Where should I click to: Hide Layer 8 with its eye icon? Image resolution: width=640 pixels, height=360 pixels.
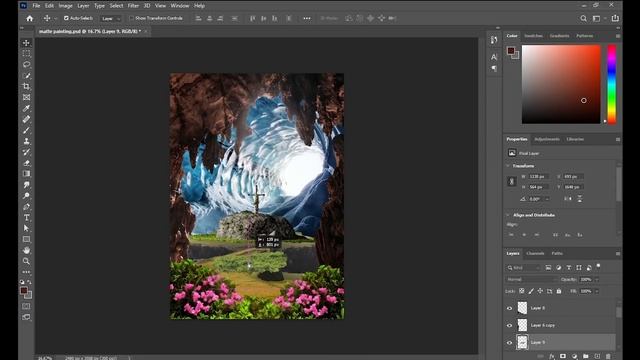(509, 308)
